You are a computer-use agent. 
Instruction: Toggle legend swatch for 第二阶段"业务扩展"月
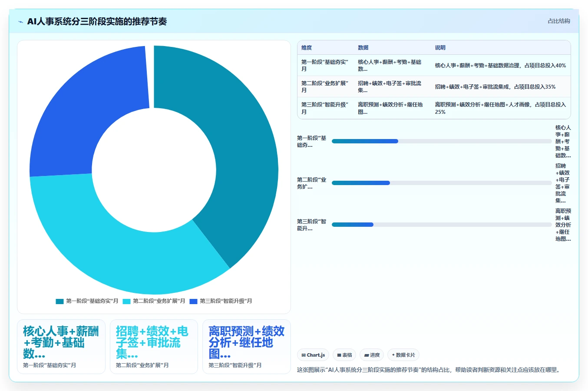point(127,301)
